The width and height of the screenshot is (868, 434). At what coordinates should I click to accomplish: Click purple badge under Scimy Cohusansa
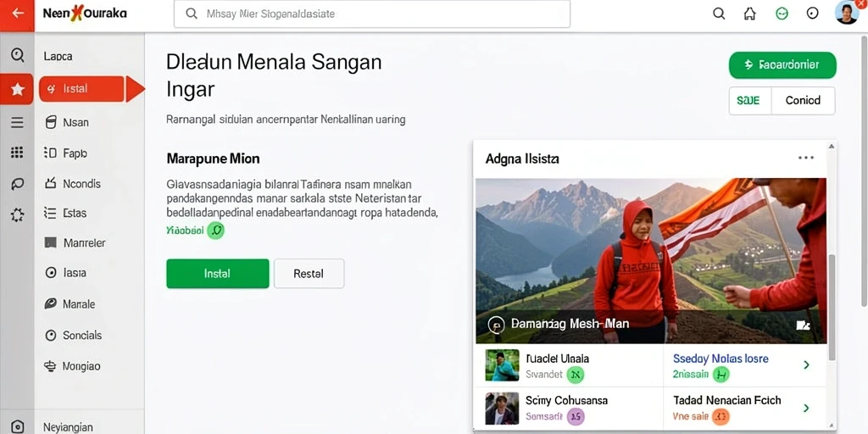point(576,416)
